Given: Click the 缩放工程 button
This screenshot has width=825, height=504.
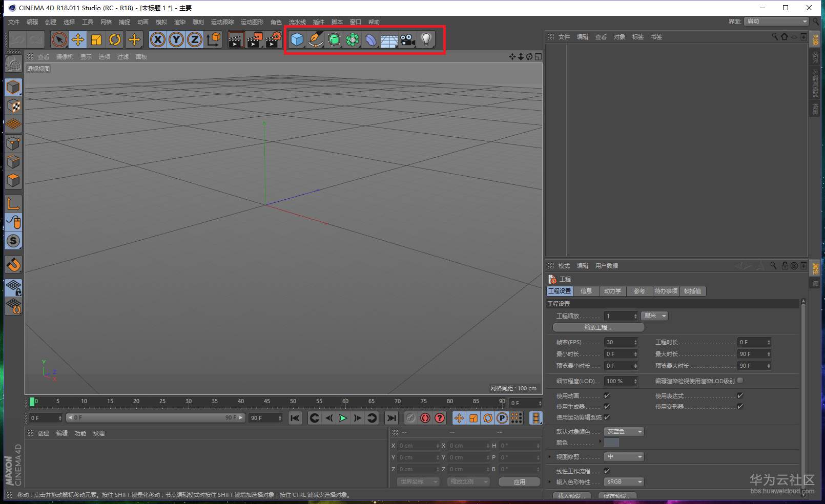Looking at the screenshot, I should click(598, 327).
